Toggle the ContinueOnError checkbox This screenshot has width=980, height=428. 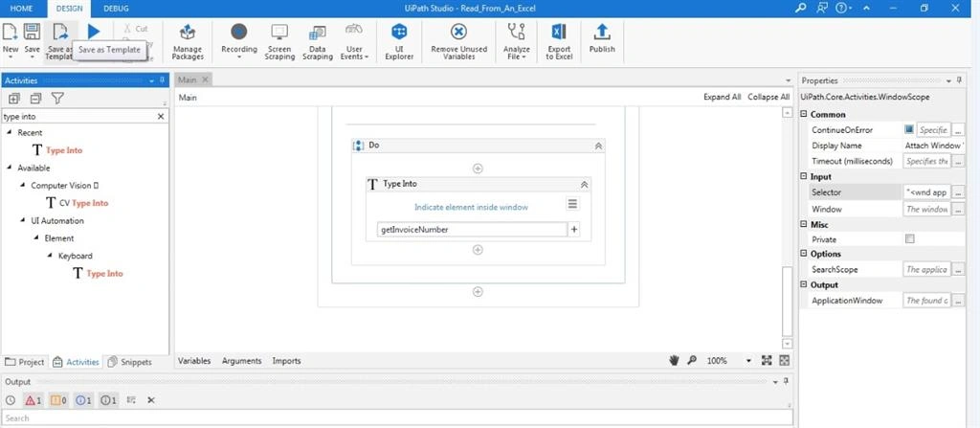click(x=909, y=129)
